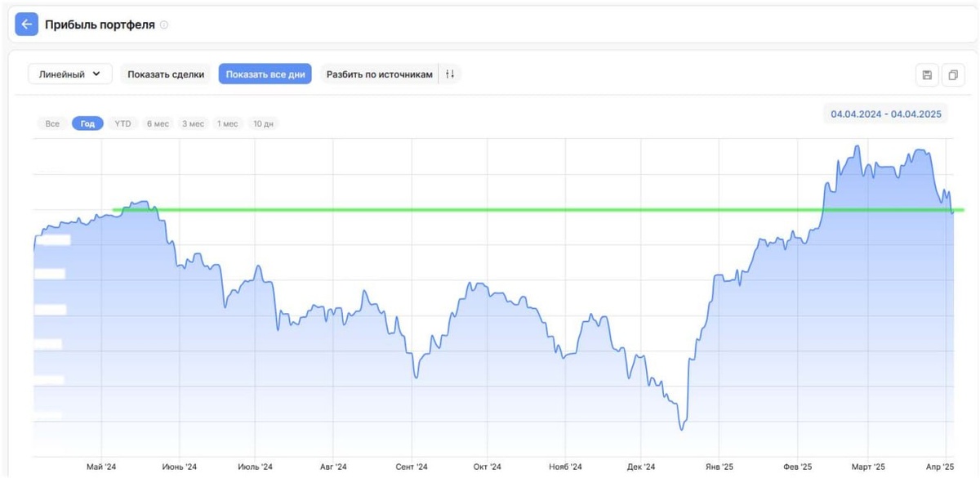Select the Все time range
Screen dimensions: 980x478
click(x=52, y=123)
